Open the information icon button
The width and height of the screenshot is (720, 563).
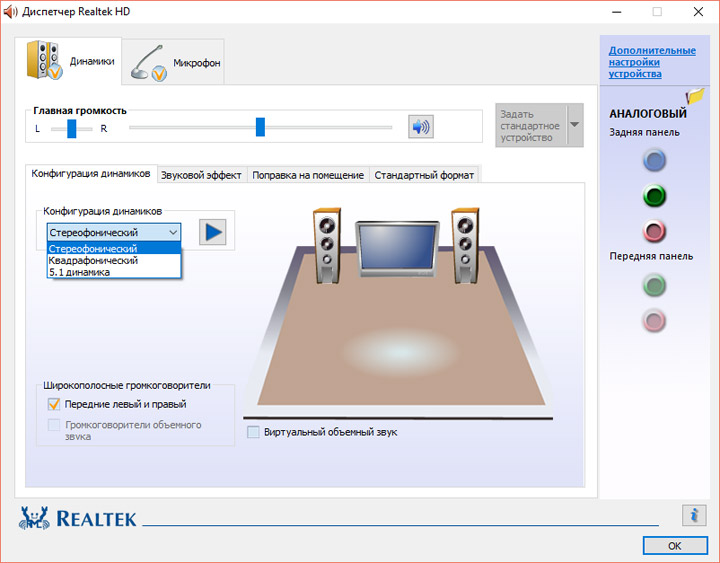[694, 515]
